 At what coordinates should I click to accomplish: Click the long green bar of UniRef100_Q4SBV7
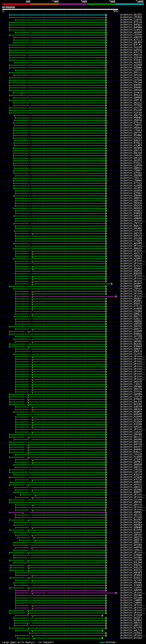click(64, 284)
